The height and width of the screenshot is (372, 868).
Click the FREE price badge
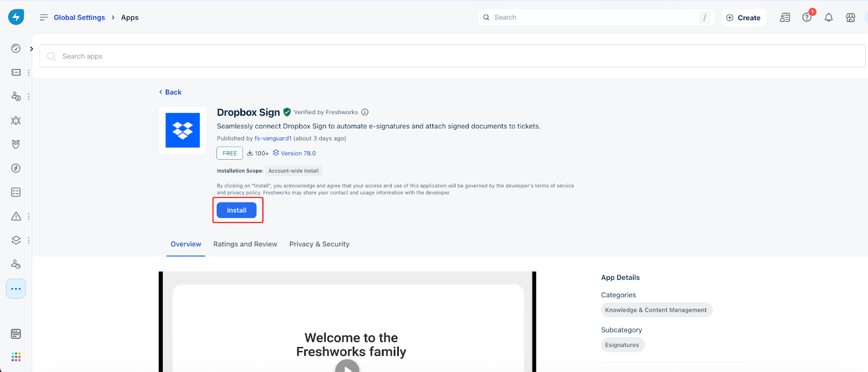pos(229,153)
